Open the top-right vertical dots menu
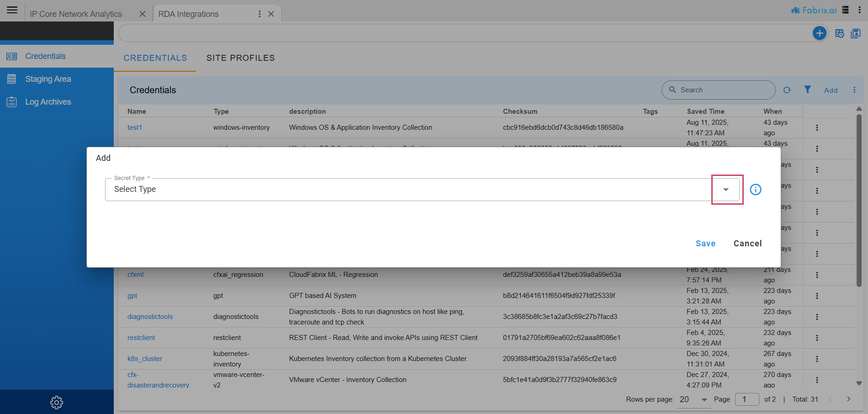The height and width of the screenshot is (414, 868). [x=859, y=10]
